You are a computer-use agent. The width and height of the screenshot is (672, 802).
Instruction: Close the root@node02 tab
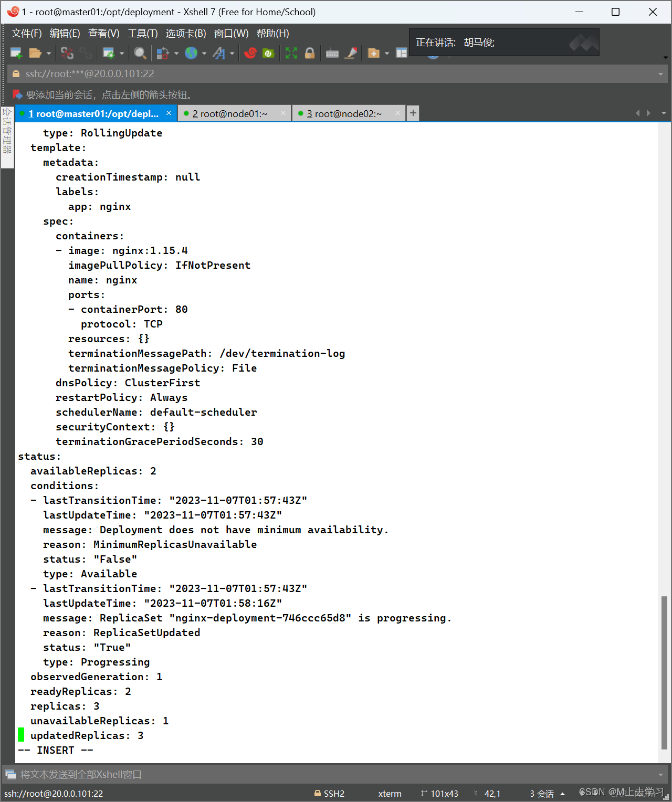pyautogui.click(x=398, y=113)
